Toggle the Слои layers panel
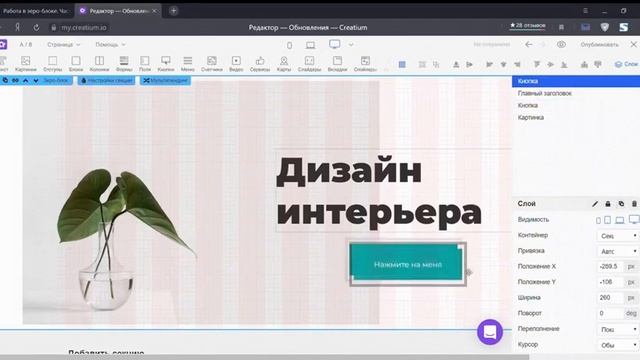Screen dimensions: 640x360 627,64
